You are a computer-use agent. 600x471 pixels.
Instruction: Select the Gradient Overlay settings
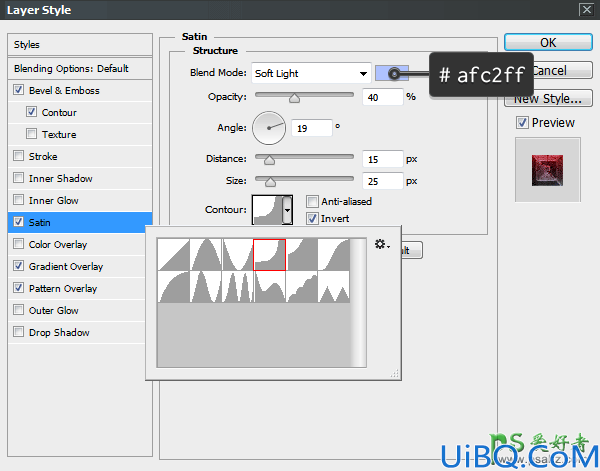click(x=66, y=266)
